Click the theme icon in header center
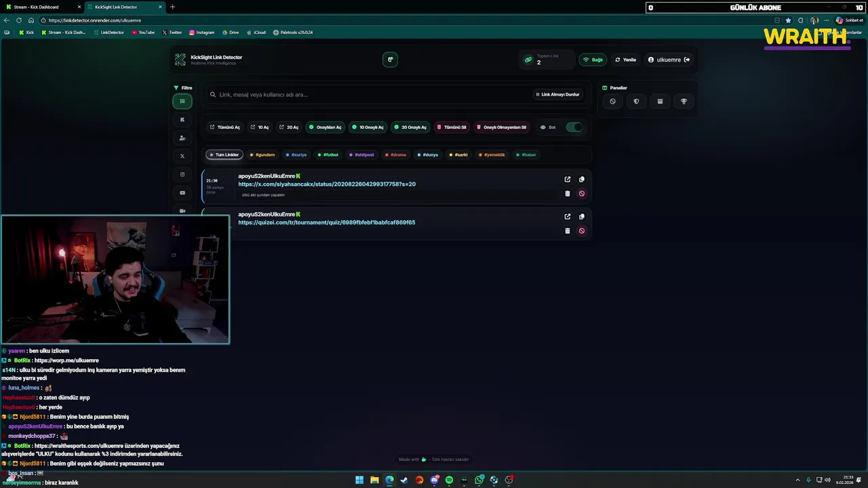The height and width of the screenshot is (488, 868). point(390,60)
